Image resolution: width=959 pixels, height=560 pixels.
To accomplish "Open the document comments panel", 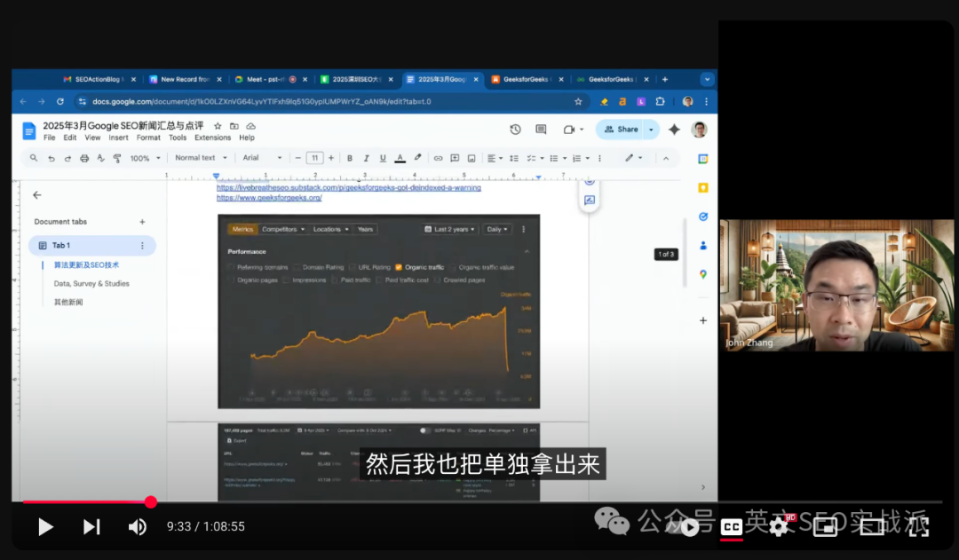I will coord(541,130).
